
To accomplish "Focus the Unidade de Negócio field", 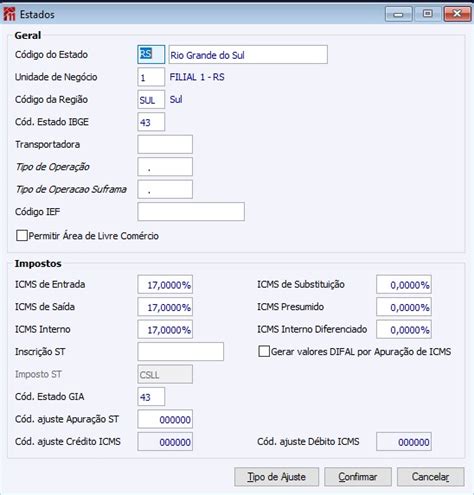I will 151,77.
